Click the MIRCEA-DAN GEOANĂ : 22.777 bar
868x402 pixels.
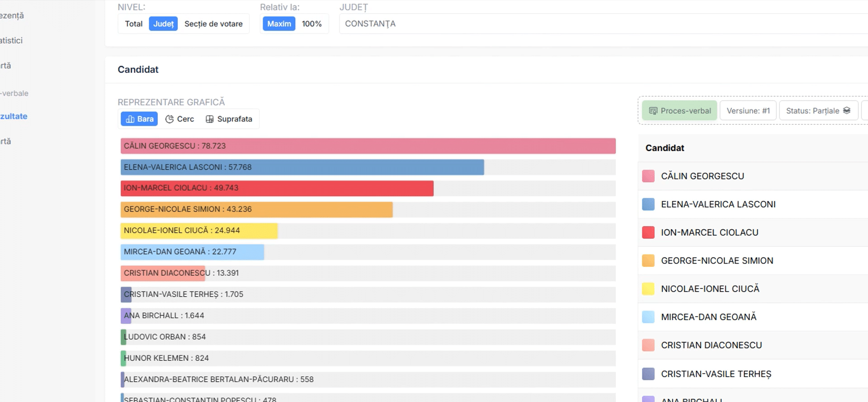pyautogui.click(x=192, y=252)
